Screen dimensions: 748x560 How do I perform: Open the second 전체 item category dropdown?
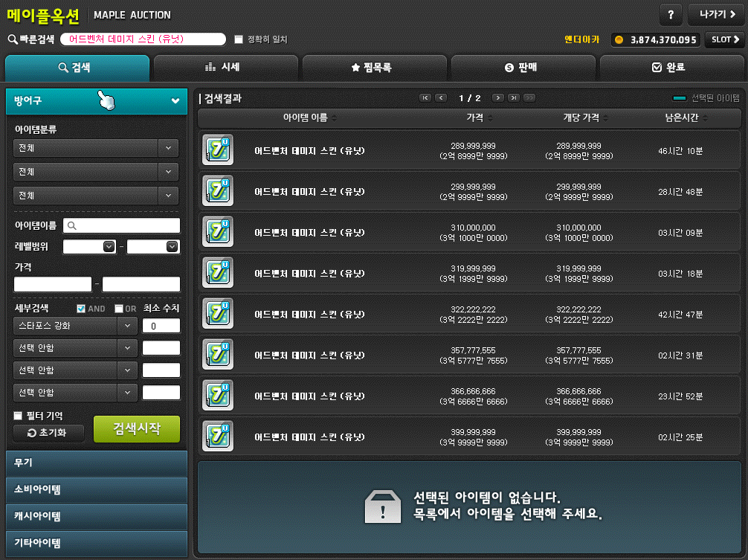click(96, 172)
